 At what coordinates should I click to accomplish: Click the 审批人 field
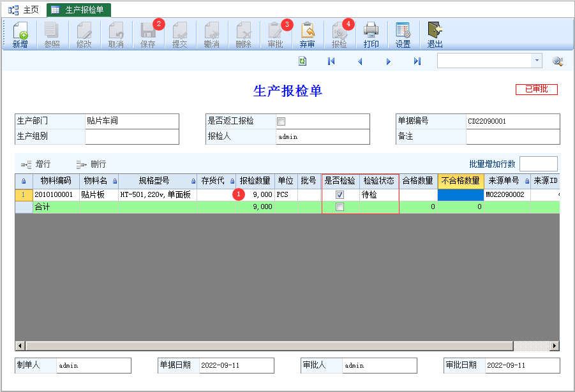pyautogui.click(x=380, y=366)
